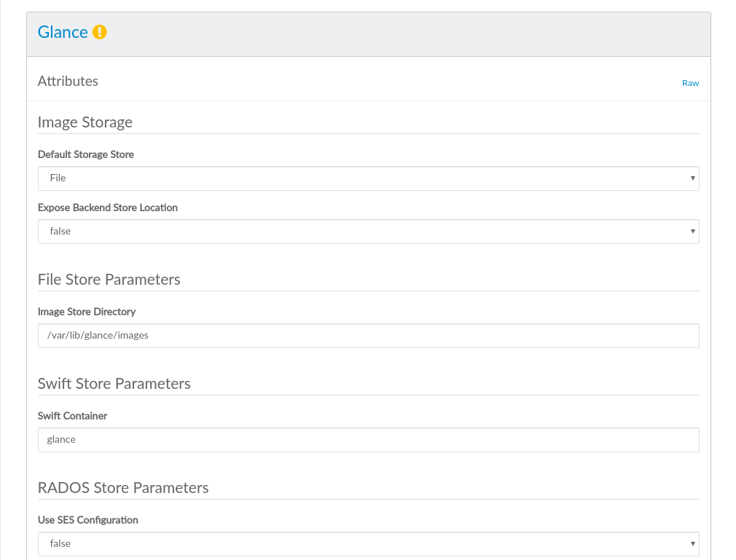Click the Image Store Directory label
Image resolution: width=736 pixels, height=560 pixels.
click(87, 312)
